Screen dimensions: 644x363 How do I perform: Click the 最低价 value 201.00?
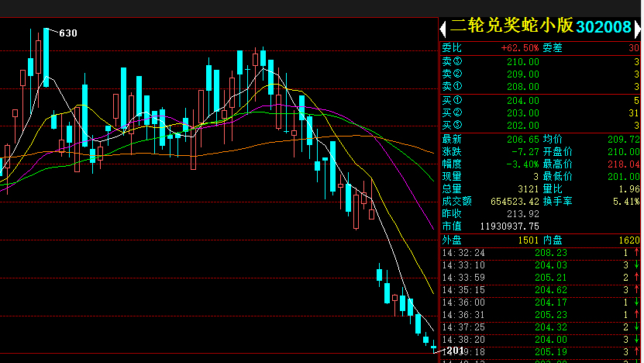[624, 177]
